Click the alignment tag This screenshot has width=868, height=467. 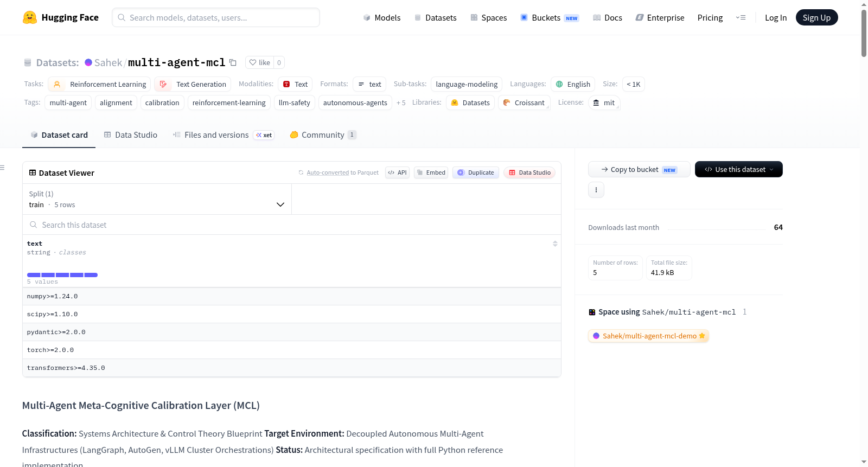116,103
